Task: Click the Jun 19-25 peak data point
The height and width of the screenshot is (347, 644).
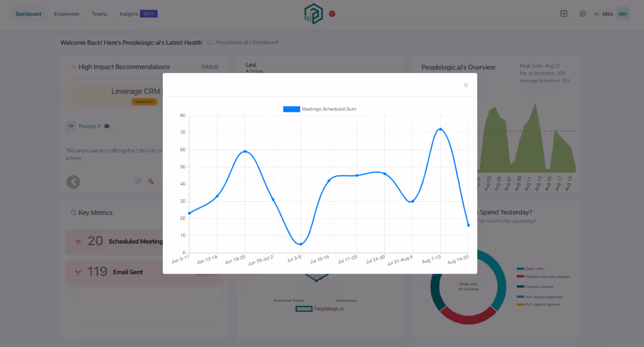Action: [245, 151]
